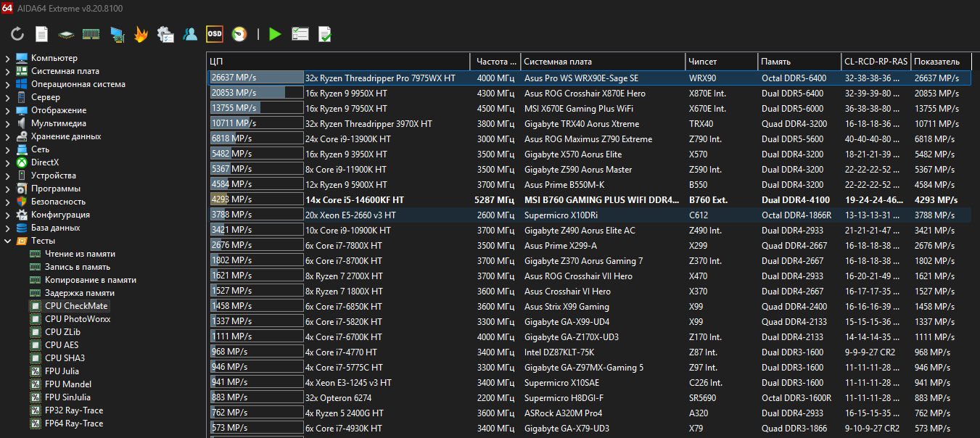This screenshot has width=980, height=438.
Task: Expand the Мультимедиа tree node
Action: pyautogui.click(x=7, y=123)
